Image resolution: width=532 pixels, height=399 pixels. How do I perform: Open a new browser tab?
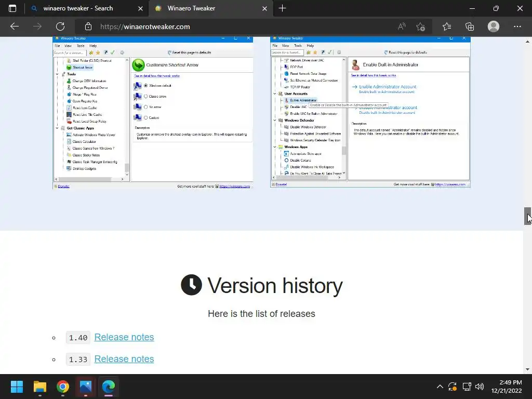pos(282,8)
